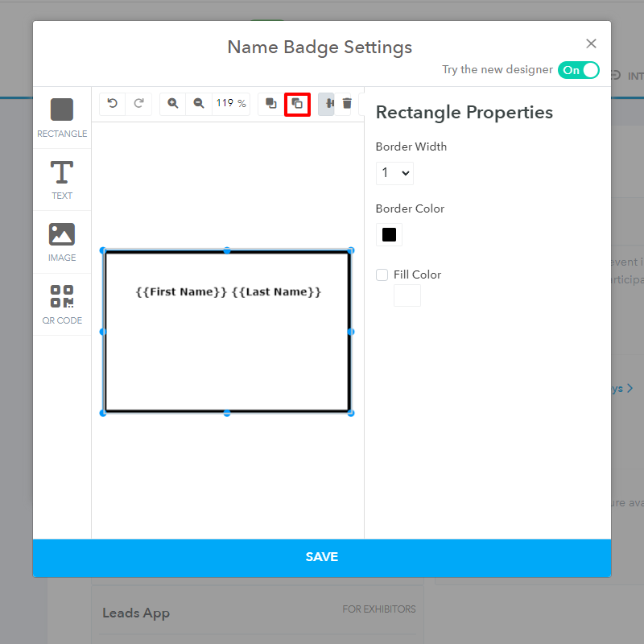The width and height of the screenshot is (644, 644).
Task: Click the undo arrow in toolbar
Action: coord(113,103)
